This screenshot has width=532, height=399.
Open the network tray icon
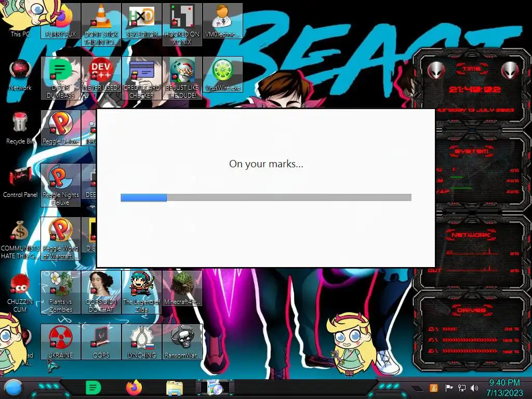(462, 388)
